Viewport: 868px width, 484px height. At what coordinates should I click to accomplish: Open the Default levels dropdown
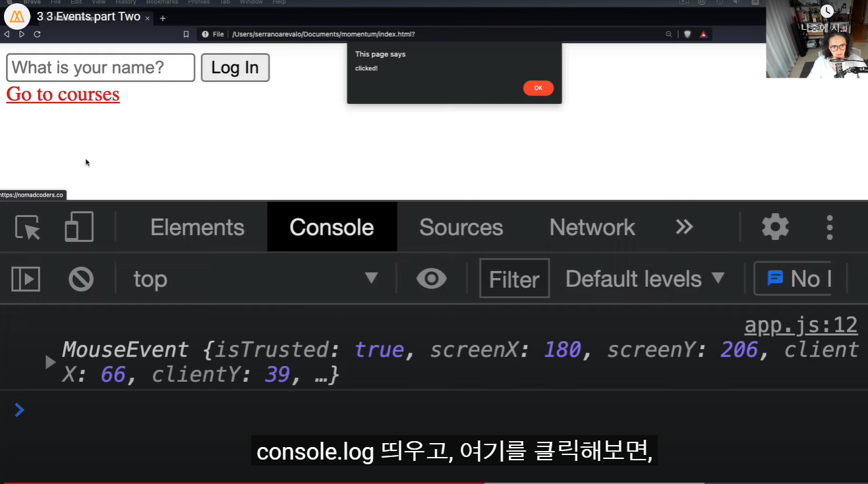(x=645, y=279)
